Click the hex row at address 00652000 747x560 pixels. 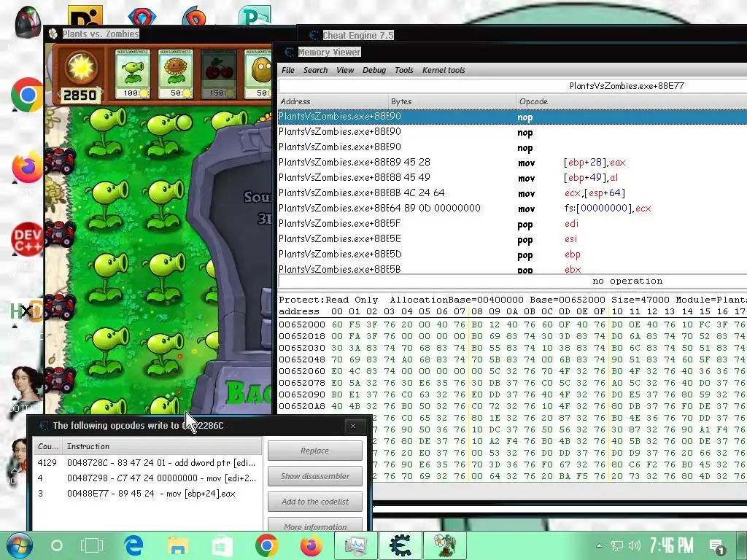[x=512, y=324]
